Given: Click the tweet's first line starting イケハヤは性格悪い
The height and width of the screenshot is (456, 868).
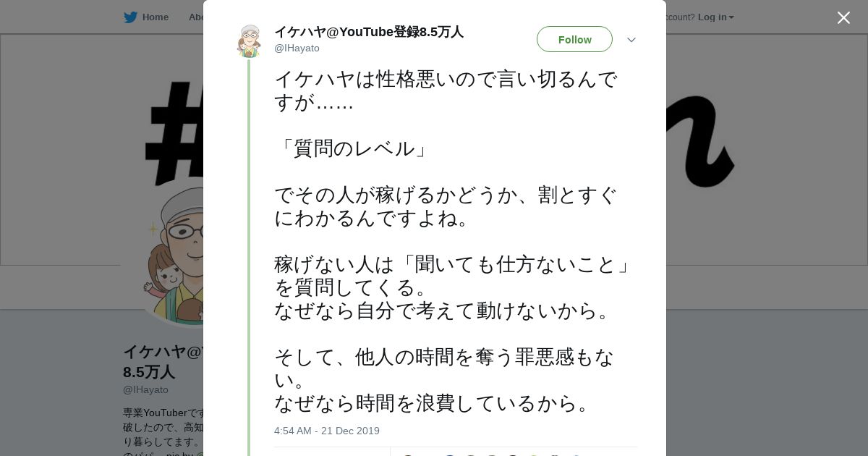Looking at the screenshot, I should point(446,79).
